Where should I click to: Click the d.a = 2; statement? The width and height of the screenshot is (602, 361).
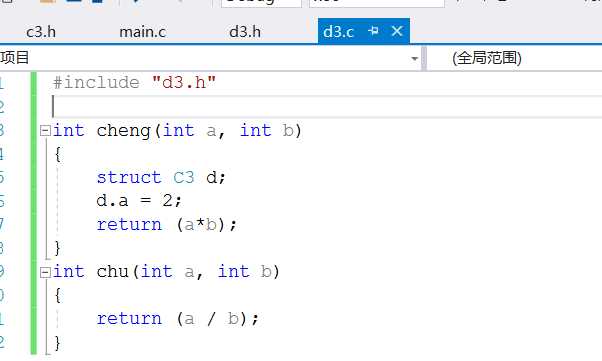pyautogui.click(x=139, y=201)
